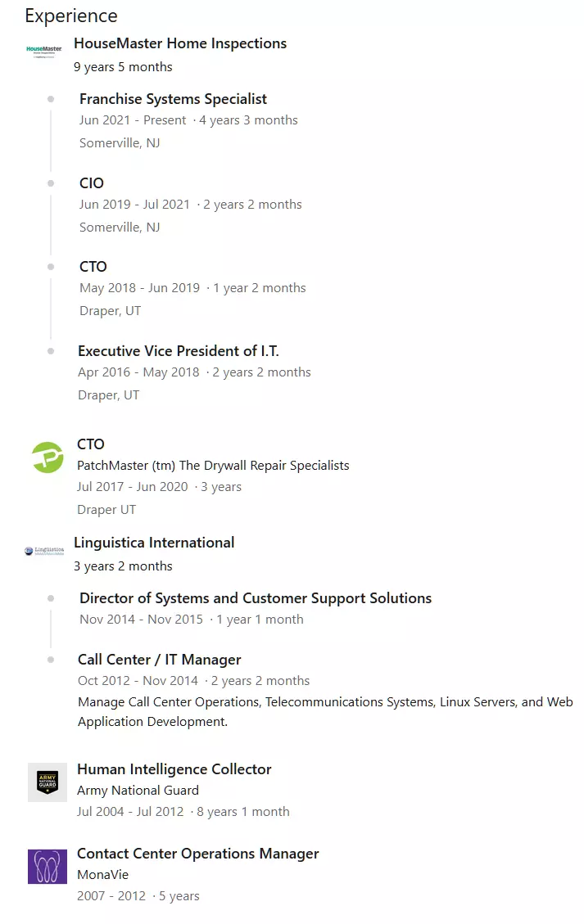Click the Experience section heading
The height and width of the screenshot is (924, 584).
tap(71, 16)
